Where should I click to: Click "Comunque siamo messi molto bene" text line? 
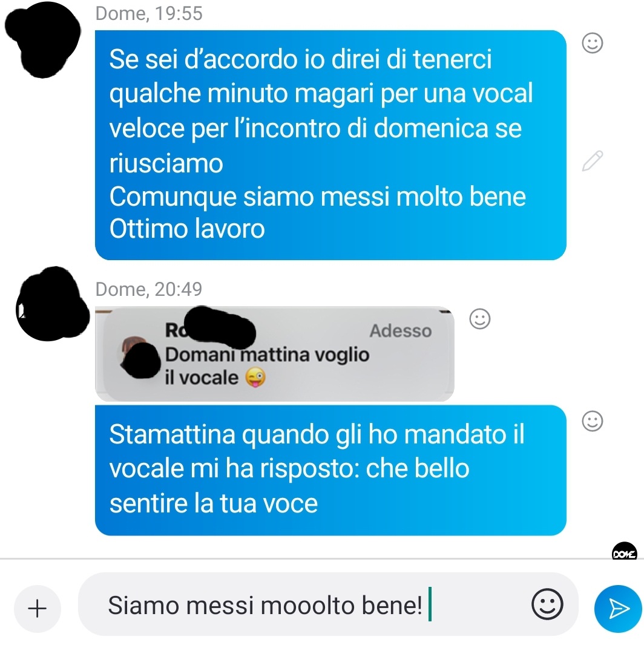(x=318, y=197)
